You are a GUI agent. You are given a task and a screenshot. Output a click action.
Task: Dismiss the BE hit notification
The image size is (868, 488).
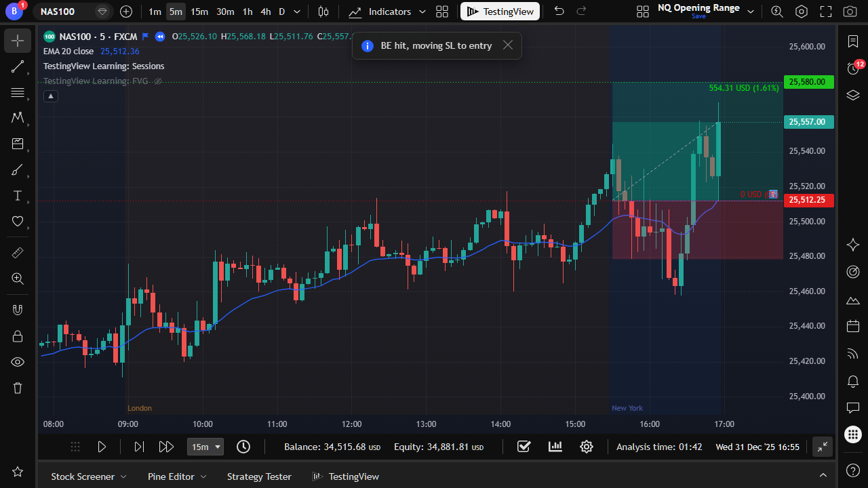[508, 45]
